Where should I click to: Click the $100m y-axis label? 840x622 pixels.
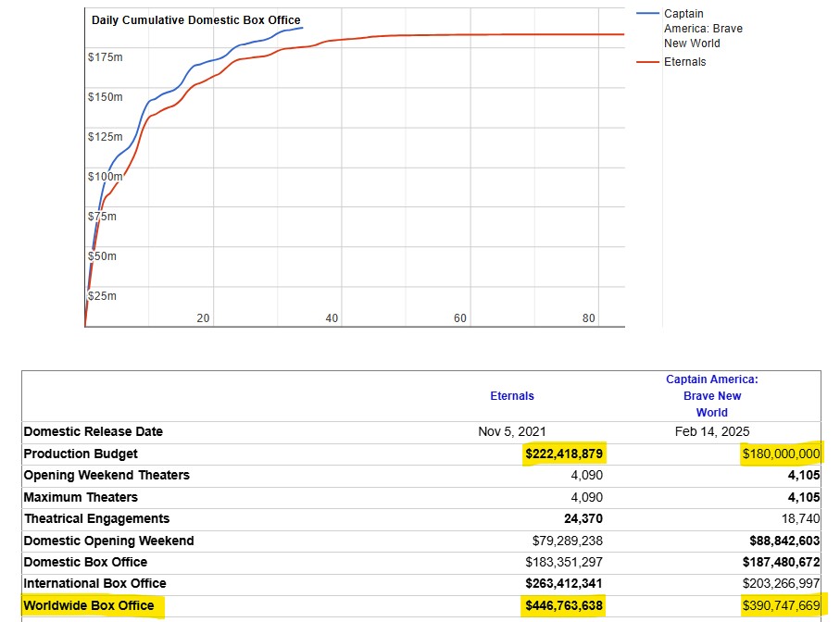(x=105, y=176)
